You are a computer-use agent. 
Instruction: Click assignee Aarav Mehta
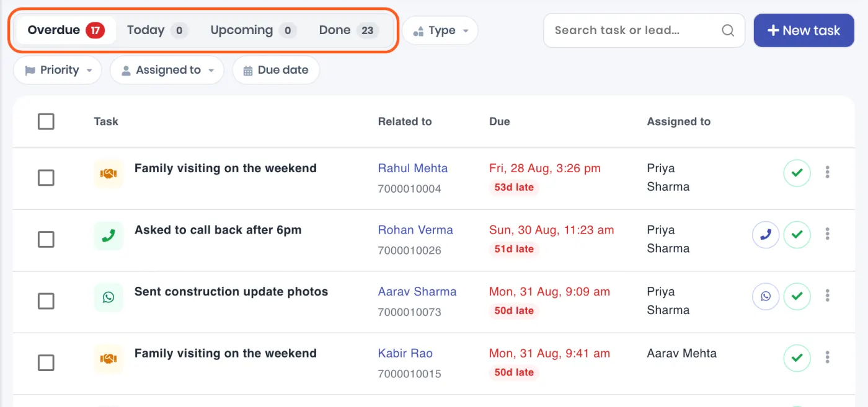pyautogui.click(x=682, y=353)
